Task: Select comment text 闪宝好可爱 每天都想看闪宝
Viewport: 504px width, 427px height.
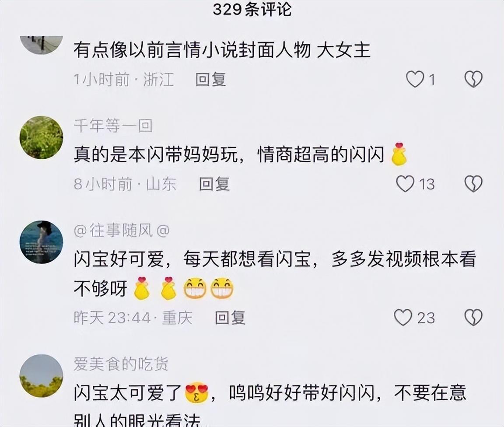Action: tap(192, 259)
